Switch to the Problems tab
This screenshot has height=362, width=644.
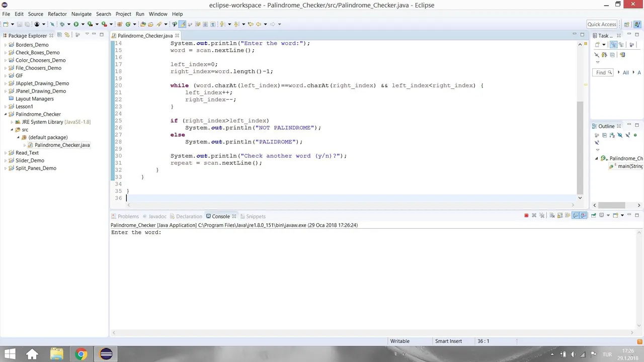coord(125,216)
